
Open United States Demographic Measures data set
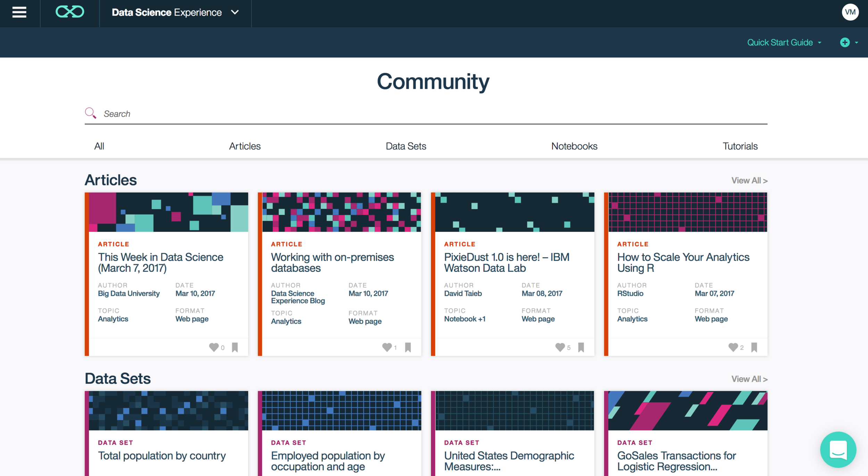coord(509,461)
